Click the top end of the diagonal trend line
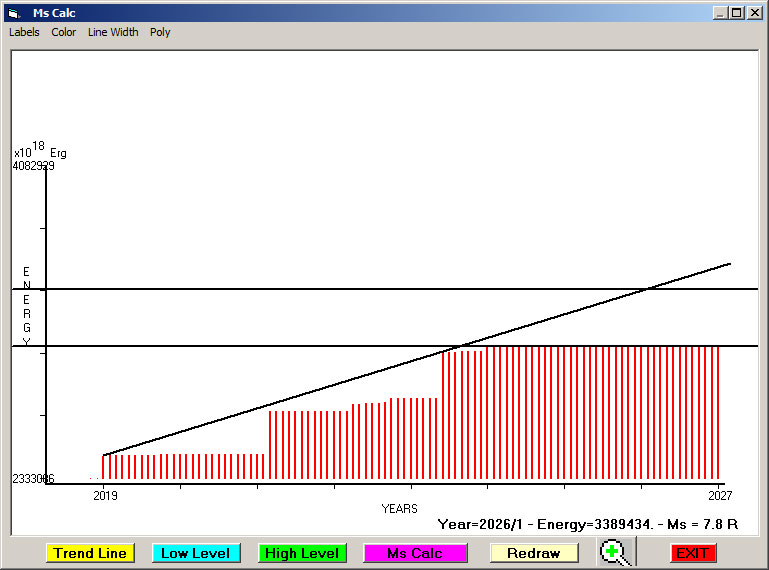This screenshot has width=769, height=570. (729, 264)
